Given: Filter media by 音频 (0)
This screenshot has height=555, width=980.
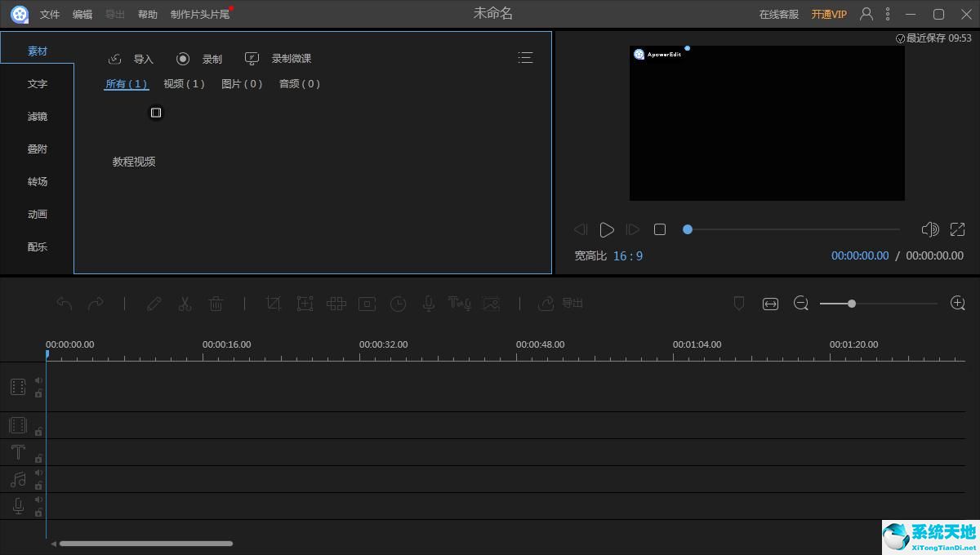Looking at the screenshot, I should pyautogui.click(x=300, y=84).
